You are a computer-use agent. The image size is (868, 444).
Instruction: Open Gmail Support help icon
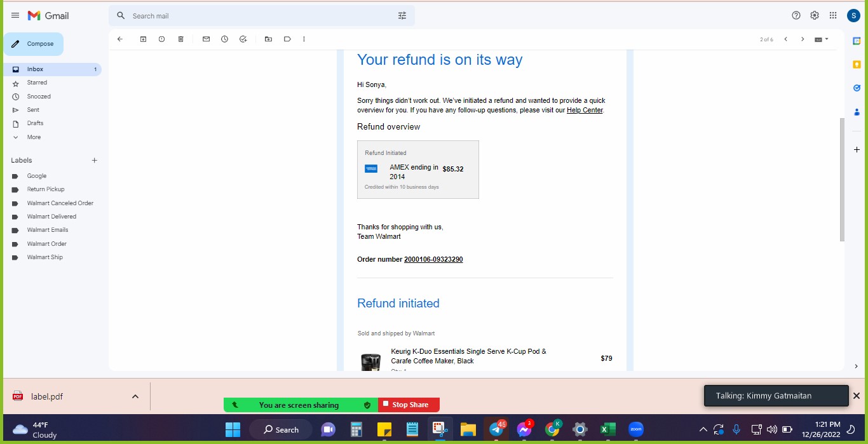tap(796, 15)
